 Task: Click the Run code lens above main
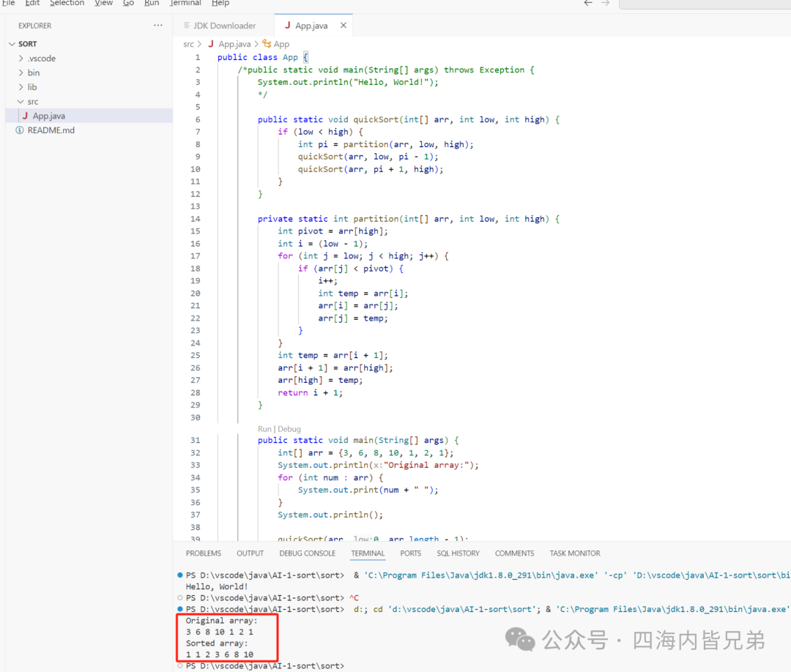click(264, 428)
